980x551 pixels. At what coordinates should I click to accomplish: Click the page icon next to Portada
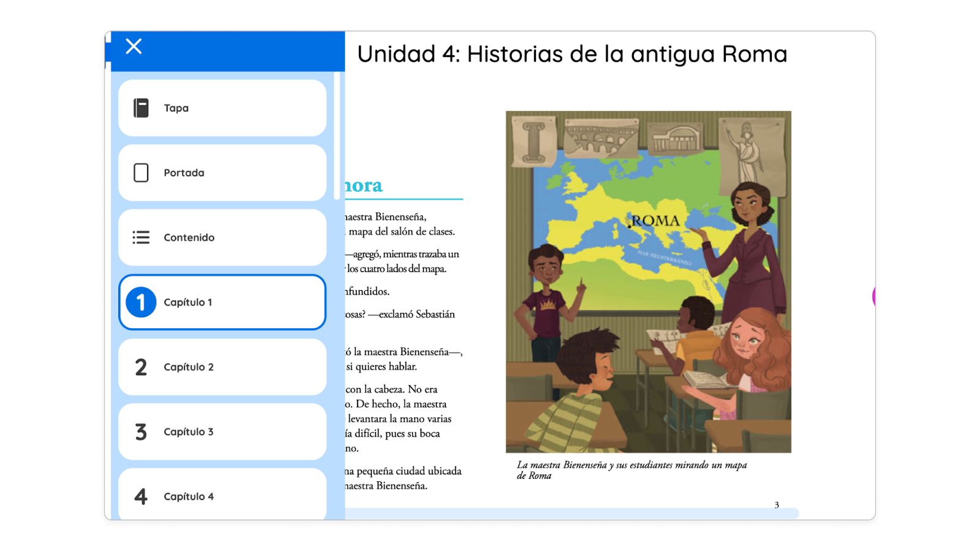click(141, 173)
